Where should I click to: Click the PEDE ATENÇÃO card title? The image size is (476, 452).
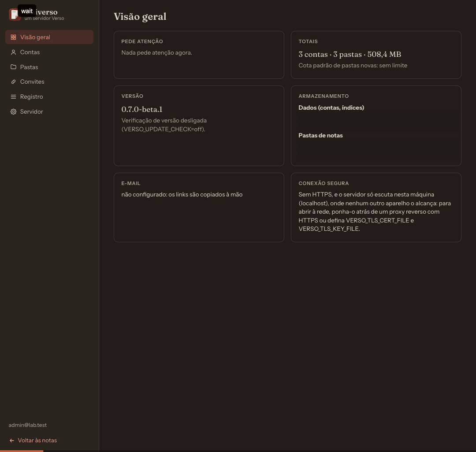(x=142, y=41)
